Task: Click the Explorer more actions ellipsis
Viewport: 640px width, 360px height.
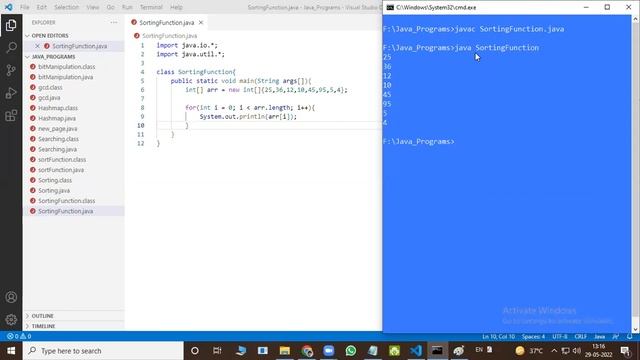Action: point(114,22)
